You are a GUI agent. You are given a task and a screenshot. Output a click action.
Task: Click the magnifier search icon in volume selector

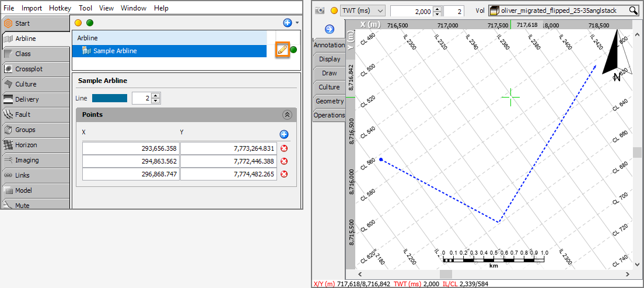(633, 11)
